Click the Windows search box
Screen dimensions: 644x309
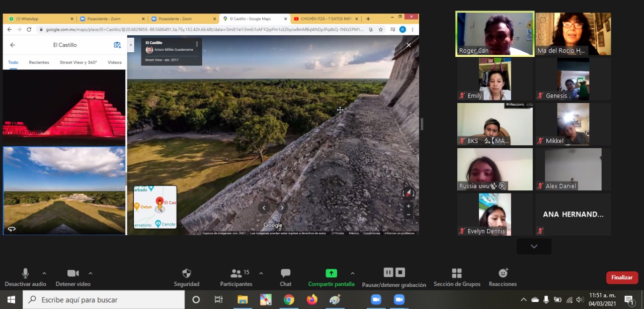[106, 300]
